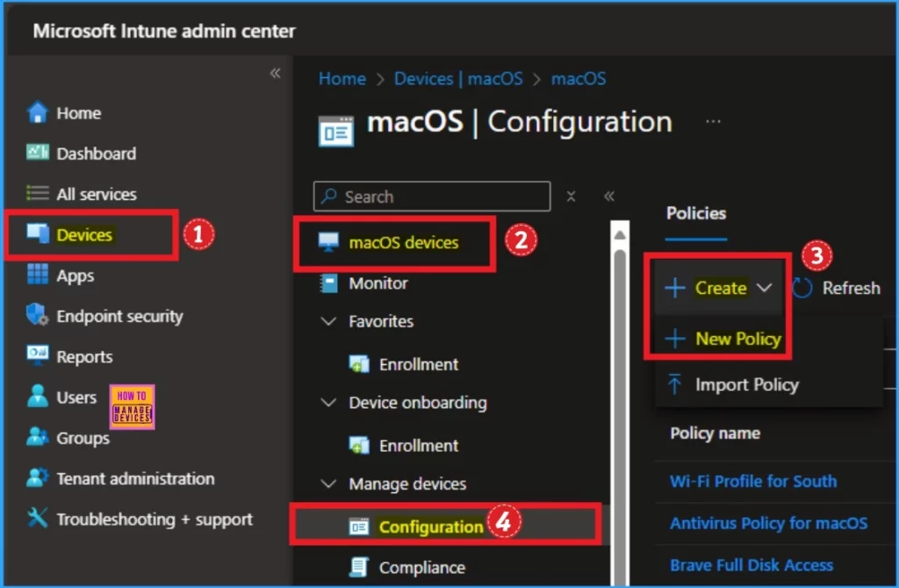Select the Monitor menu item
Image resolution: width=899 pixels, height=588 pixels.
pos(378,283)
